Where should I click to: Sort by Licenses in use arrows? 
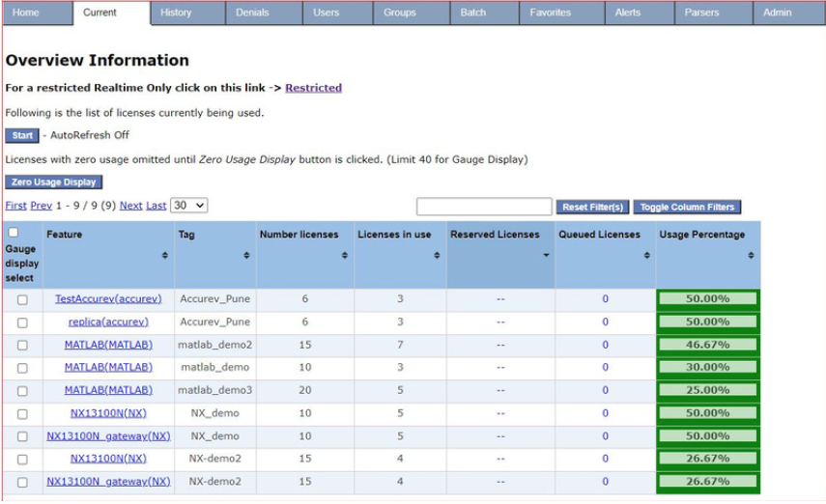(x=437, y=256)
